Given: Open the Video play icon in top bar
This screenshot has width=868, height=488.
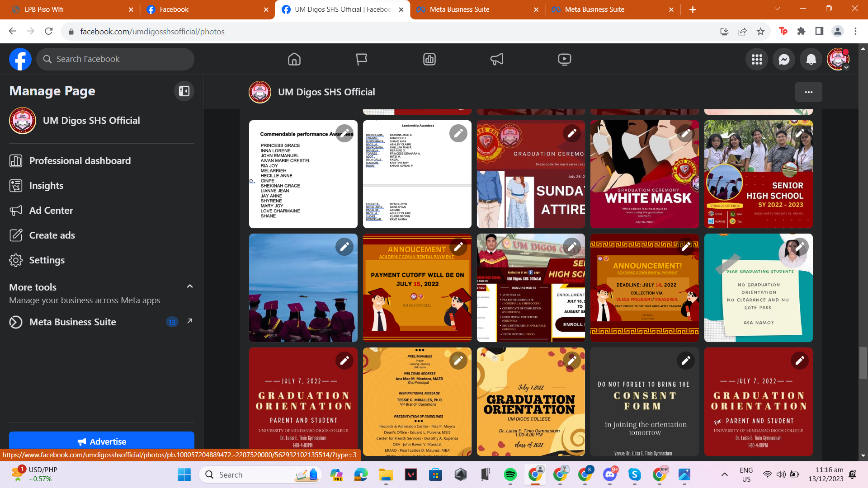Looking at the screenshot, I should [565, 59].
